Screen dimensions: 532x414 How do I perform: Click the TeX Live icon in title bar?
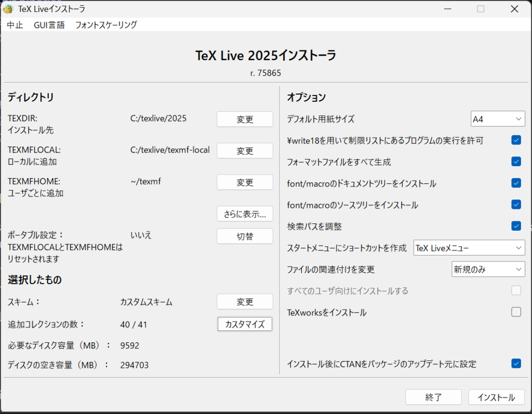pyautogui.click(x=8, y=9)
